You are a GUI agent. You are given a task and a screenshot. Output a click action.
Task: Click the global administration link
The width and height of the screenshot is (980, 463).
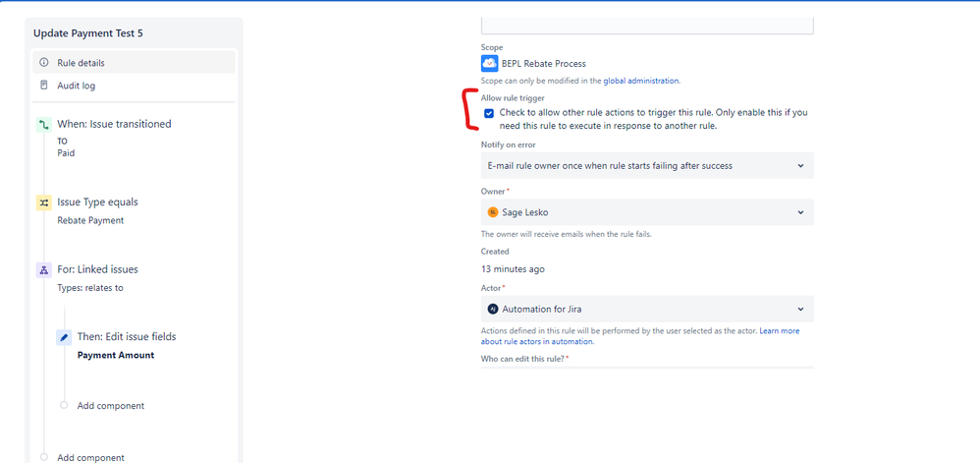(x=640, y=81)
